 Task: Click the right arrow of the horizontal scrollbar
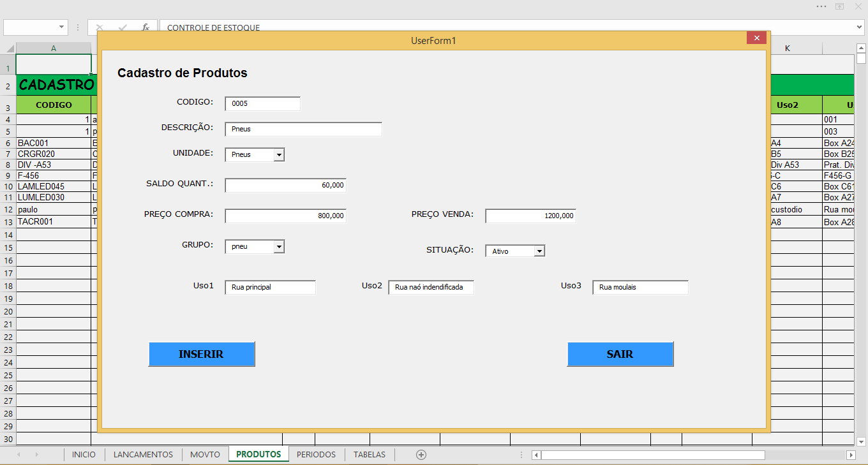coord(853,454)
